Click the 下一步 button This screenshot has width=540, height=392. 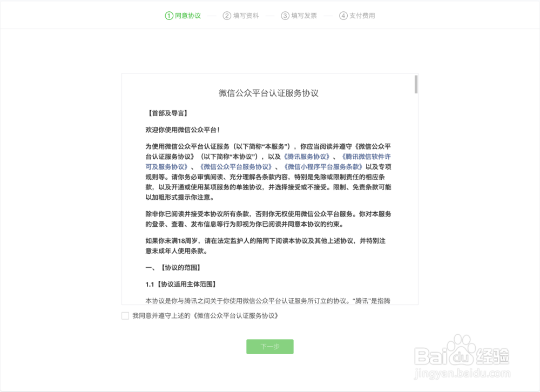pos(270,347)
